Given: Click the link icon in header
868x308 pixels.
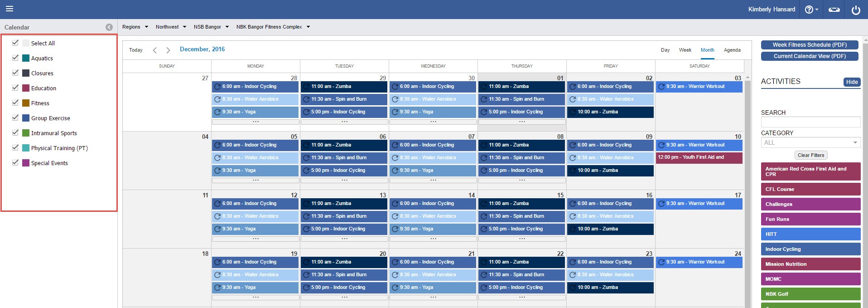Looking at the screenshot, I should (x=834, y=10).
